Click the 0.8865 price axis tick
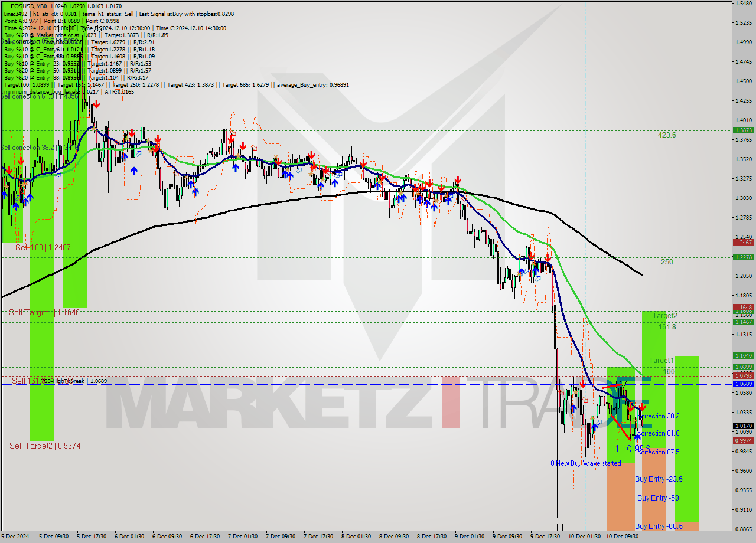Screen dimensions: 756x543 point(743,529)
